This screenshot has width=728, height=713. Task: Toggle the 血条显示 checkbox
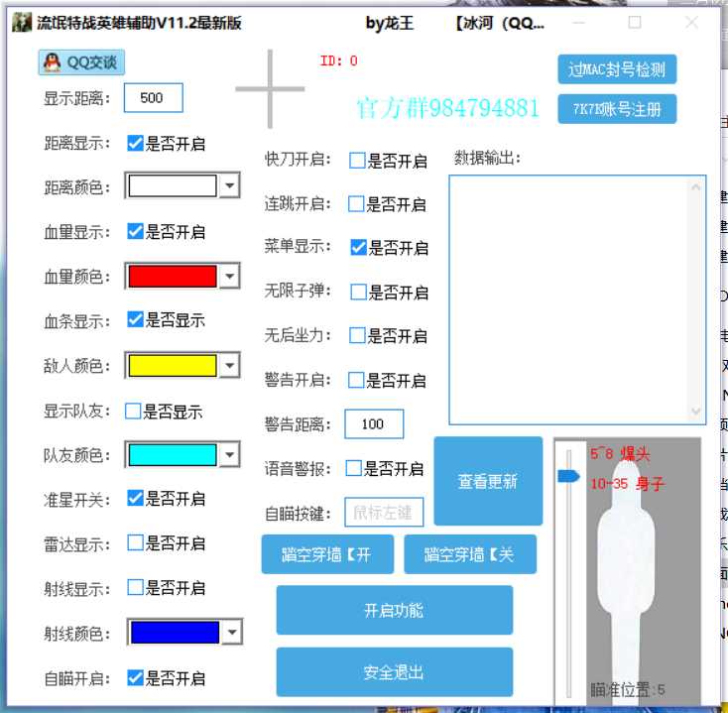(x=135, y=319)
